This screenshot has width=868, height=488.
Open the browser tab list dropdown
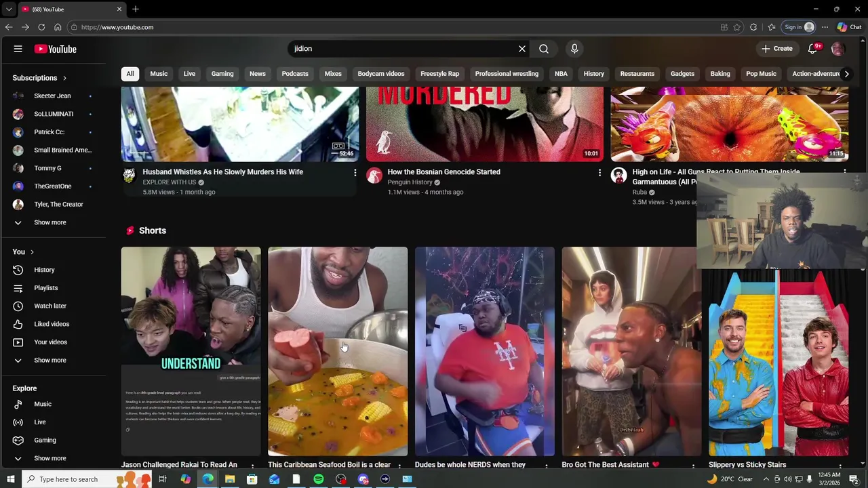click(8, 9)
